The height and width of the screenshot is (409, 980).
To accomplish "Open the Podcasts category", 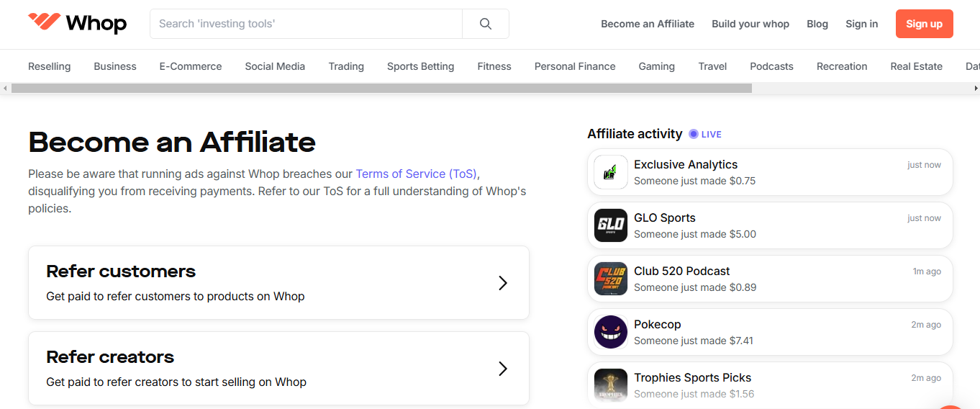I will pyautogui.click(x=771, y=66).
